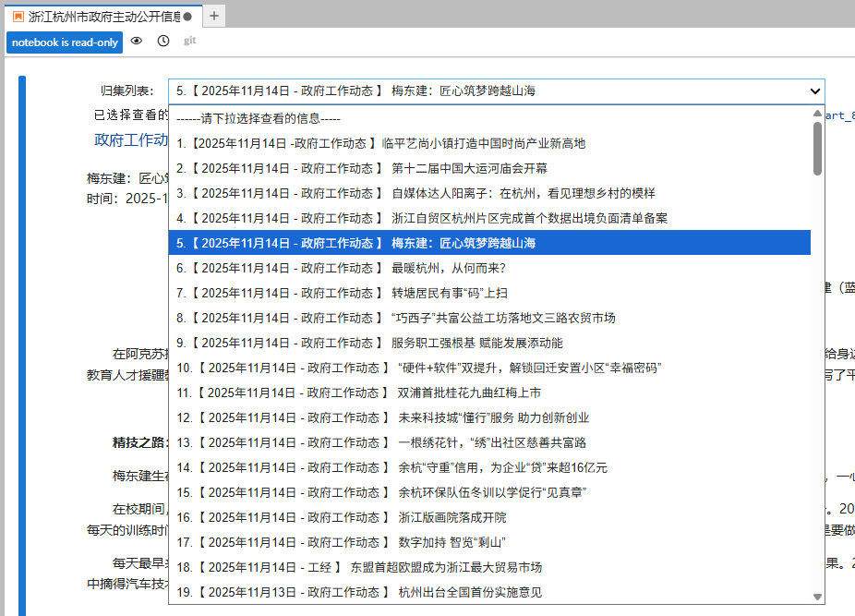Open a new tab with plus button
Screen dimensions: 855x616
pyautogui.click(x=214, y=17)
